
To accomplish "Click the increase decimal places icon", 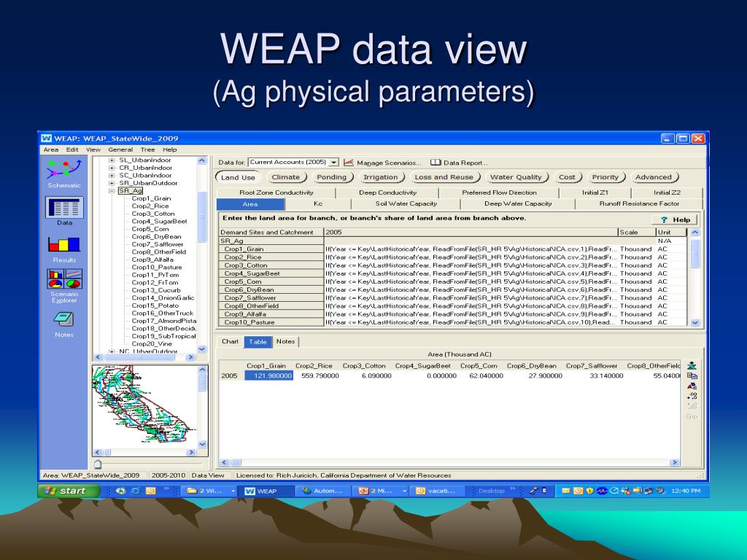I will click(x=692, y=396).
